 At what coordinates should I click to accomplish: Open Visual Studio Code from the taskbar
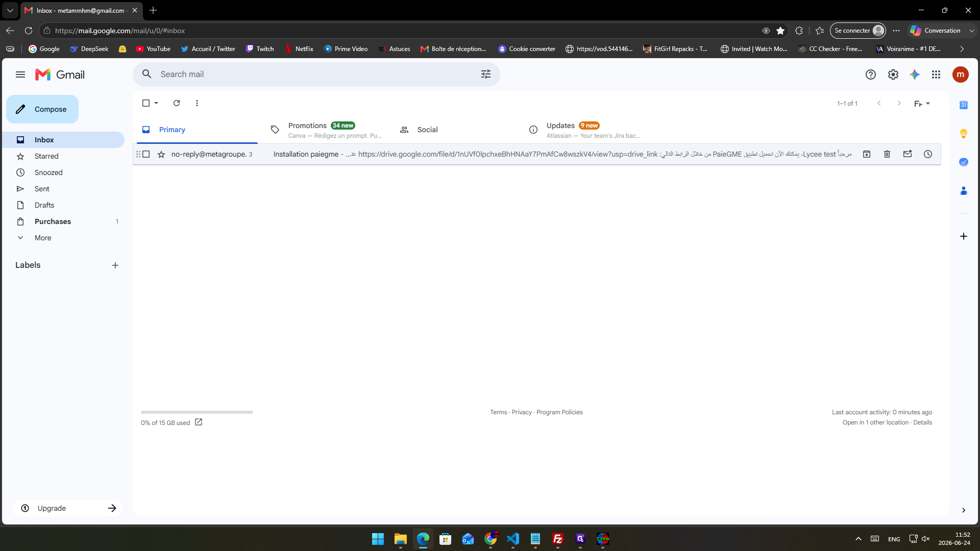tap(513, 539)
